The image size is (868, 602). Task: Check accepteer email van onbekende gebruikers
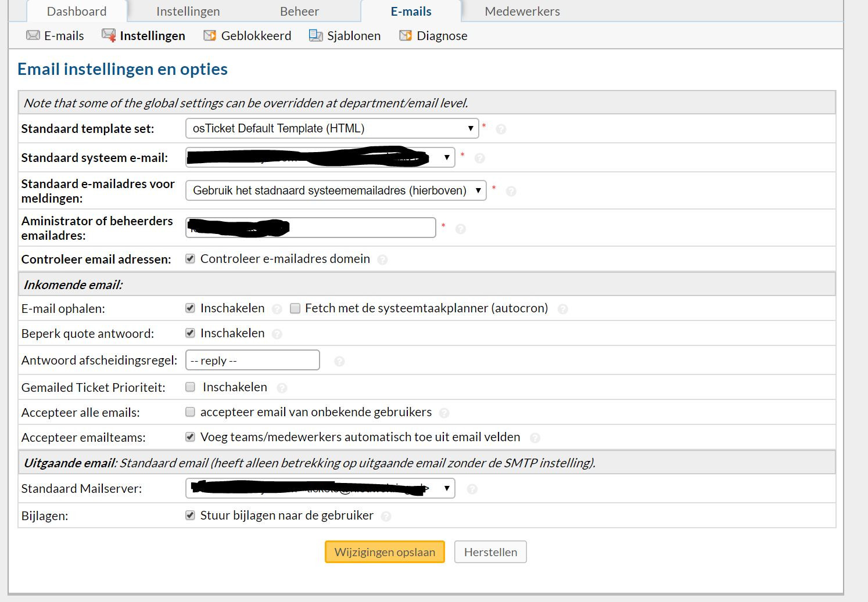(190, 412)
